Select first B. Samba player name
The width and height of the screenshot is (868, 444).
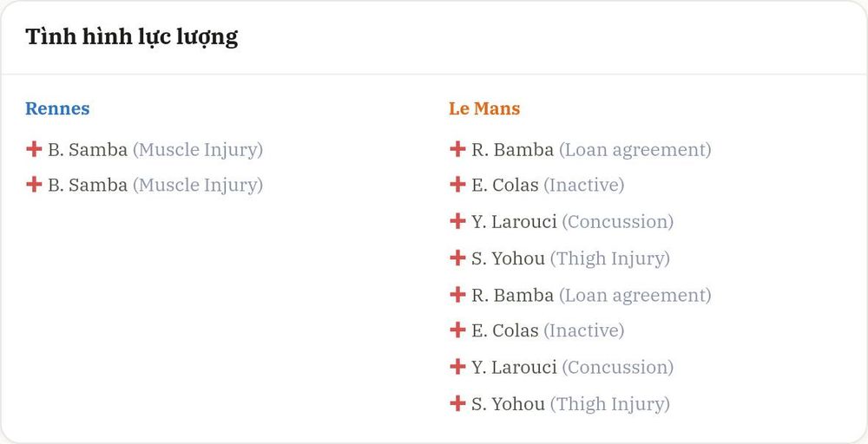88,149
